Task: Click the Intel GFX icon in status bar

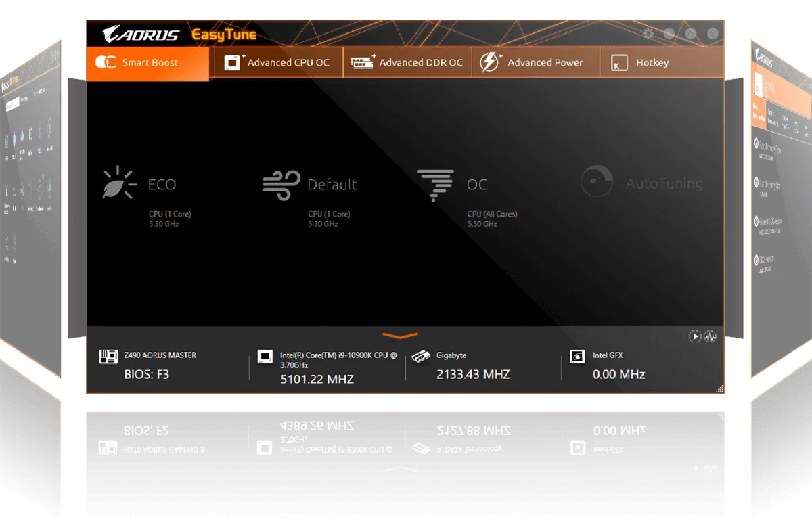Action: tap(577, 355)
